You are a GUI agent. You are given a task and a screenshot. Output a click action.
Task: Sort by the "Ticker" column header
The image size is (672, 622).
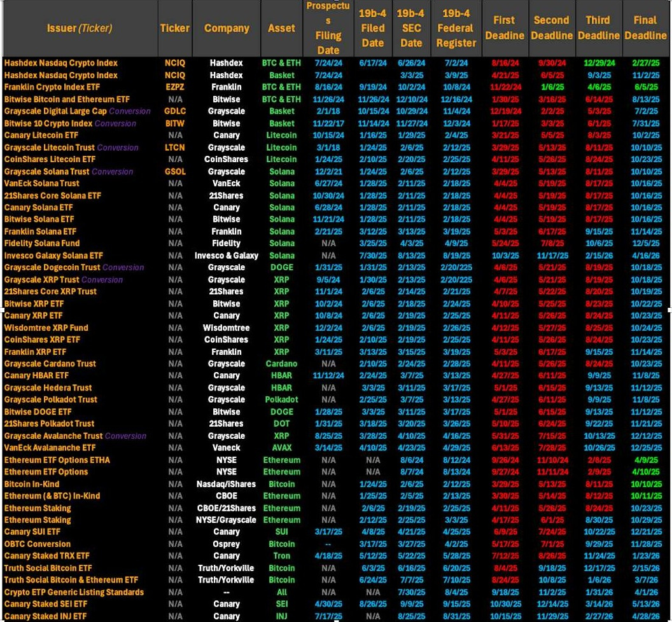(x=174, y=28)
